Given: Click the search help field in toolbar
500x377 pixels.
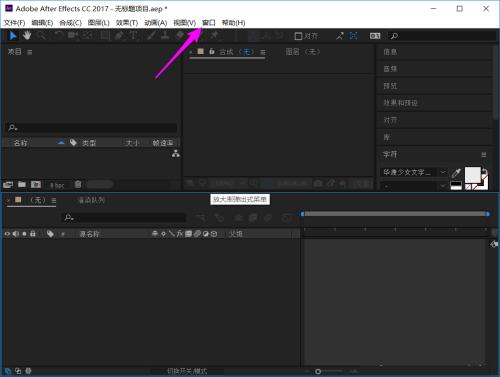Looking at the screenshot, I should pos(442,36).
